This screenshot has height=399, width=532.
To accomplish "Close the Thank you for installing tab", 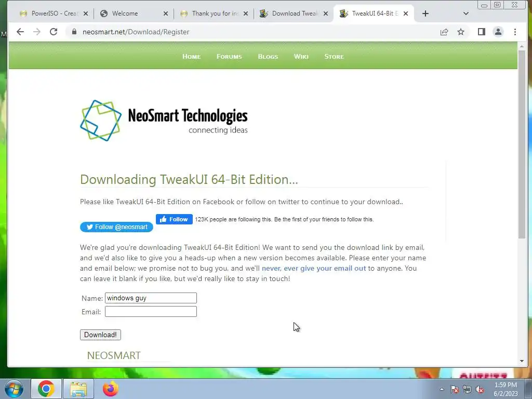I will (x=246, y=14).
